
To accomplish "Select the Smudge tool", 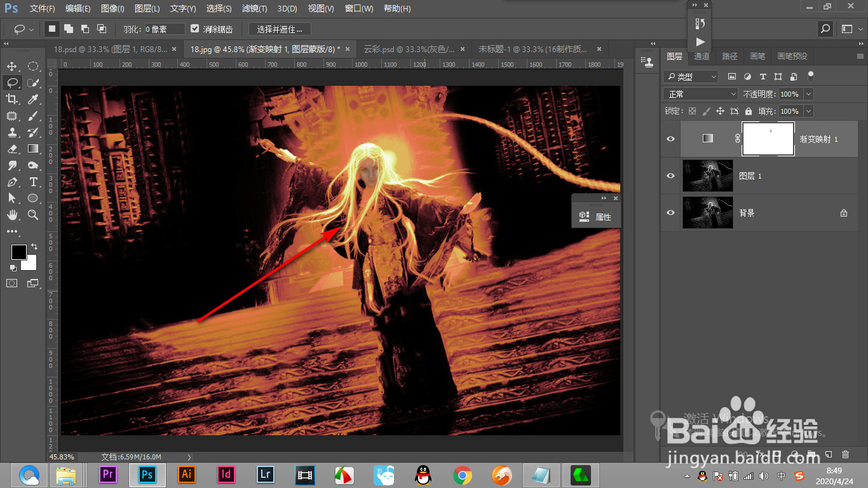I will click(12, 165).
